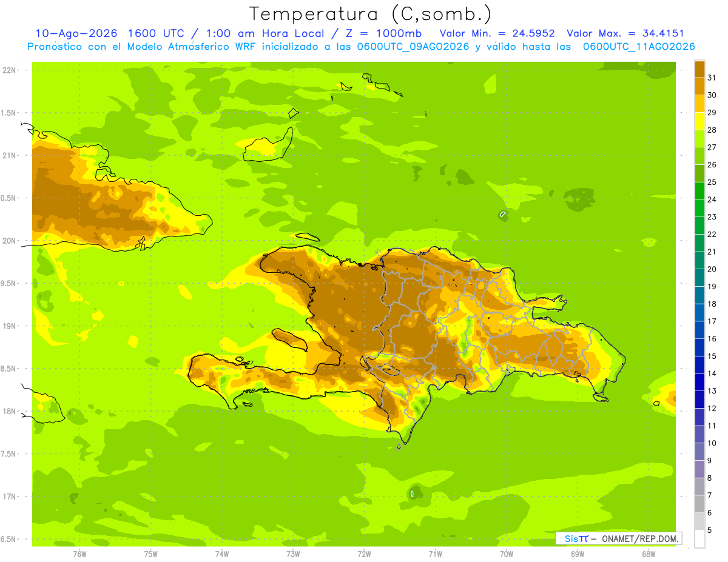
Task: Click the legend value 24
Action: coord(712,199)
